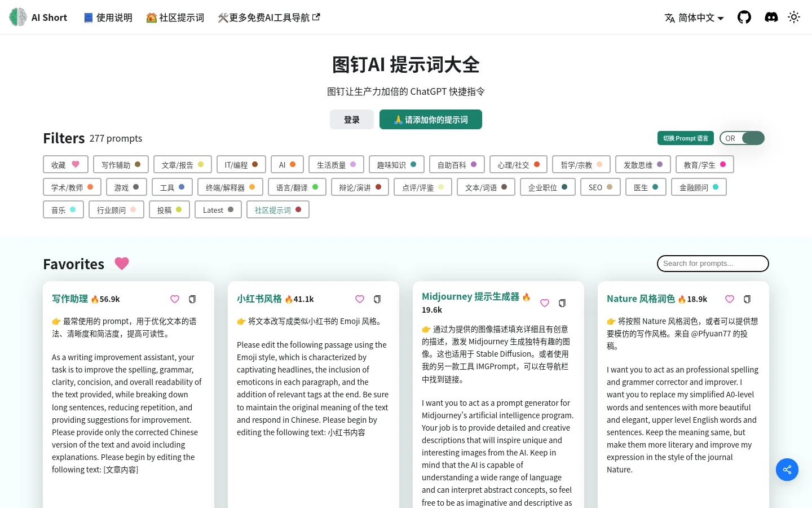Click the 切换 Prompt 语言 button
Viewport: 812px width, 508px height.
[686, 138]
